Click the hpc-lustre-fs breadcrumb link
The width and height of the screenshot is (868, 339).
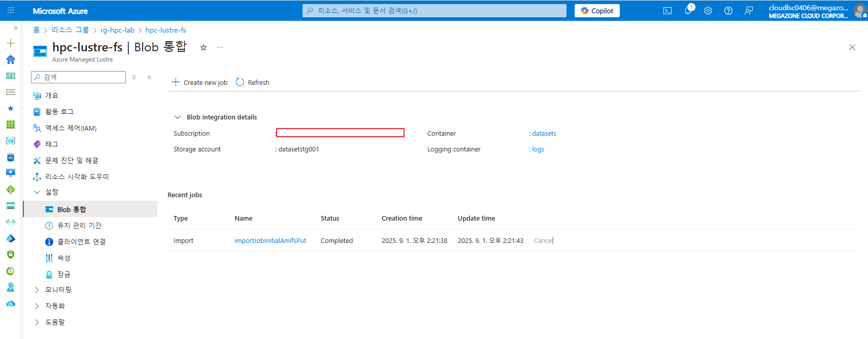click(165, 30)
